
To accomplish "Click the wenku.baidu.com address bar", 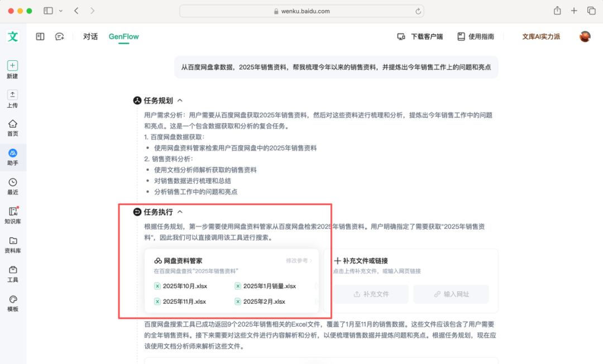I will [301, 11].
